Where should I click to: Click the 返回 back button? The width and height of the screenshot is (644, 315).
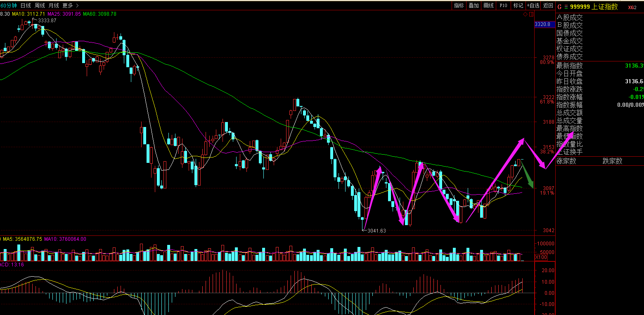point(548,5)
